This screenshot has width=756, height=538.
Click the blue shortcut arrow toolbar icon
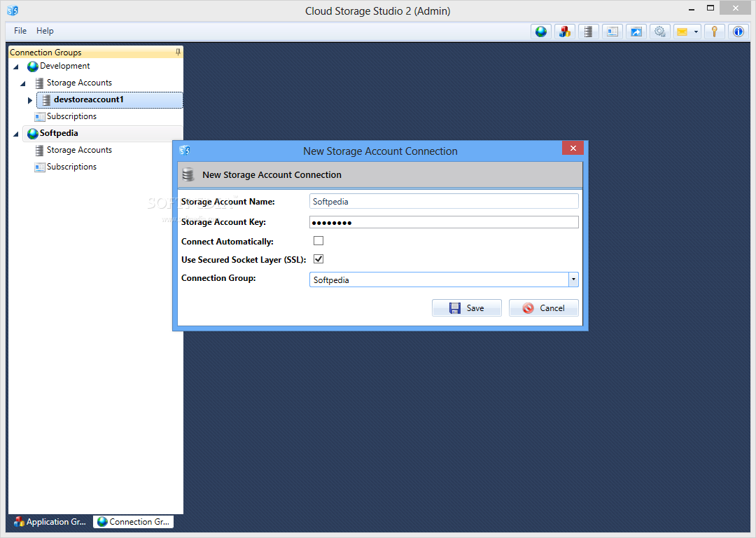[636, 32]
